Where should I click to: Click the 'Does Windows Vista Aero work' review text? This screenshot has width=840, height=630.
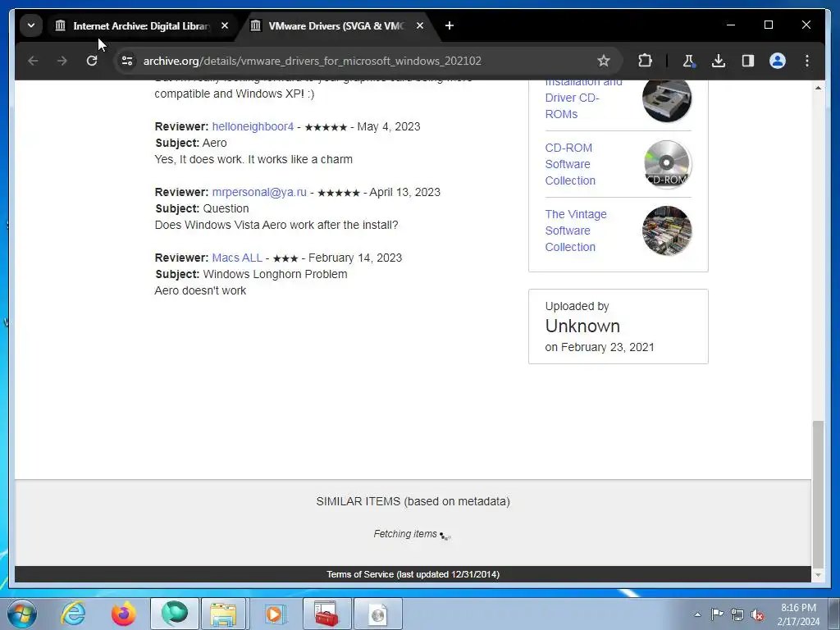point(276,225)
